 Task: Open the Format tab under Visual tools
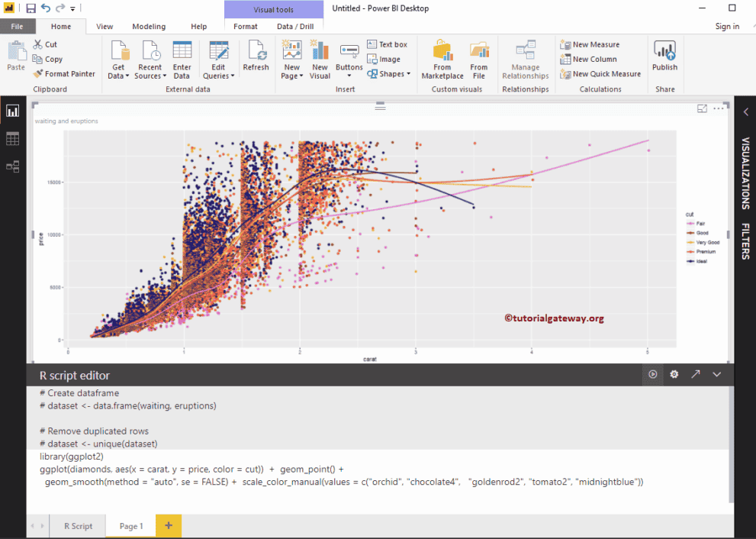click(245, 25)
